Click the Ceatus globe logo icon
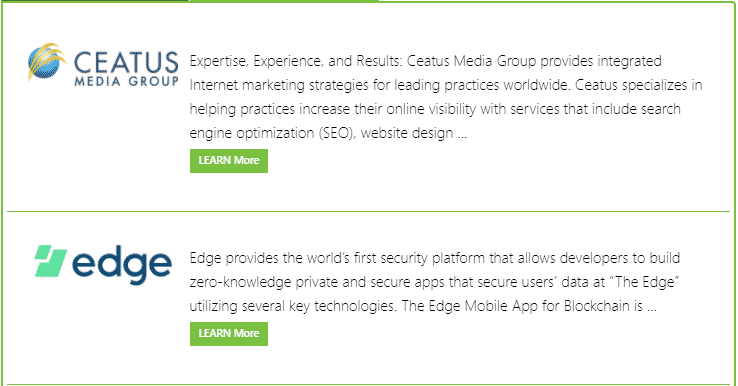 [x=47, y=62]
